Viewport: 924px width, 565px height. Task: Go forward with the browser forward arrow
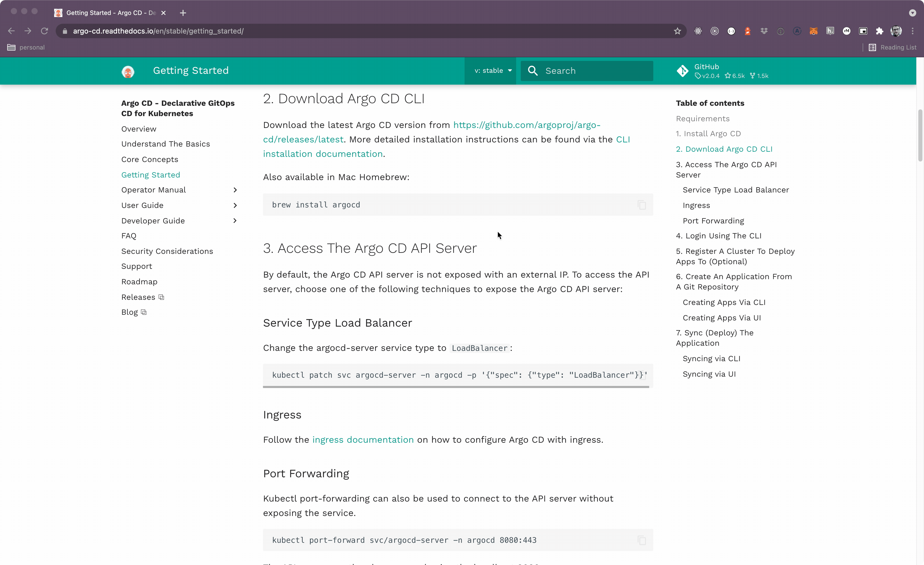point(28,31)
